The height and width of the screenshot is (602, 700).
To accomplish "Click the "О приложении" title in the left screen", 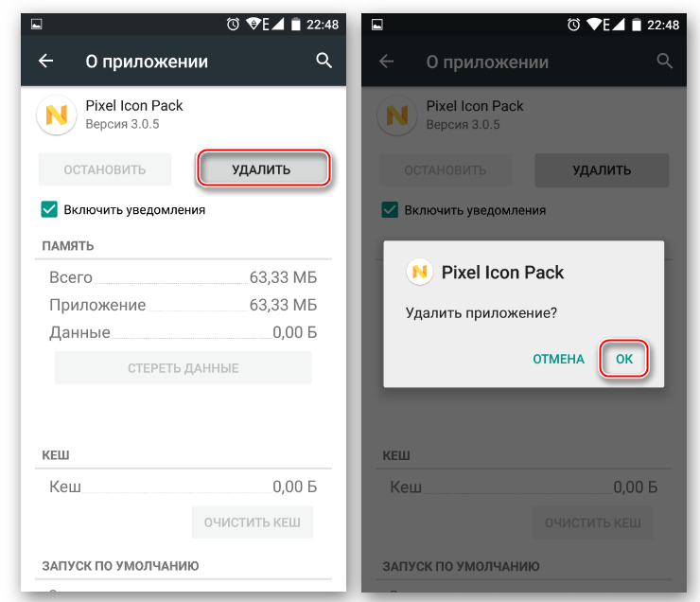I will (147, 62).
